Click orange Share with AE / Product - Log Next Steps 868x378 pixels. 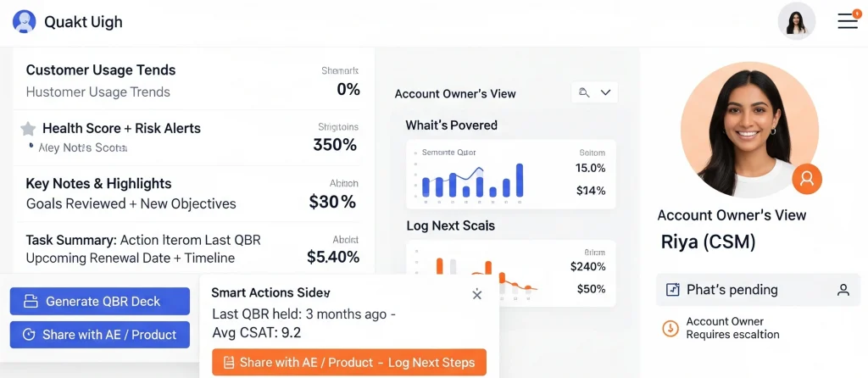(349, 363)
